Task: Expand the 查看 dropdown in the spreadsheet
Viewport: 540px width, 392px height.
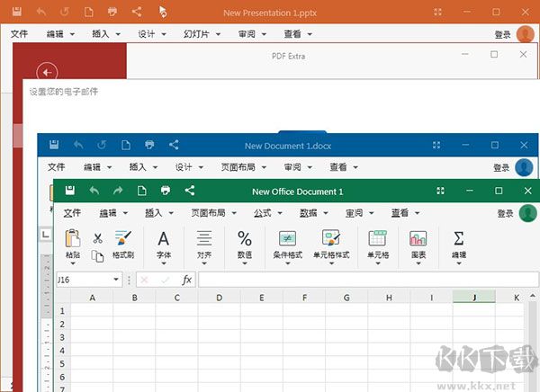Action: [x=417, y=213]
